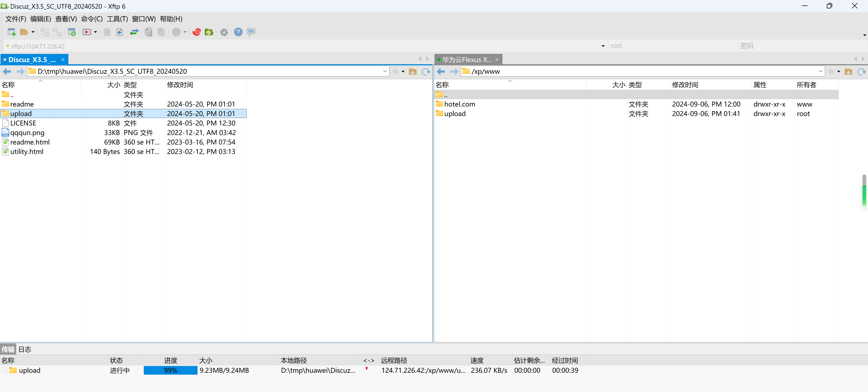
Task: Expand the local path D:\tmp\huawei dropdown
Action: [385, 71]
